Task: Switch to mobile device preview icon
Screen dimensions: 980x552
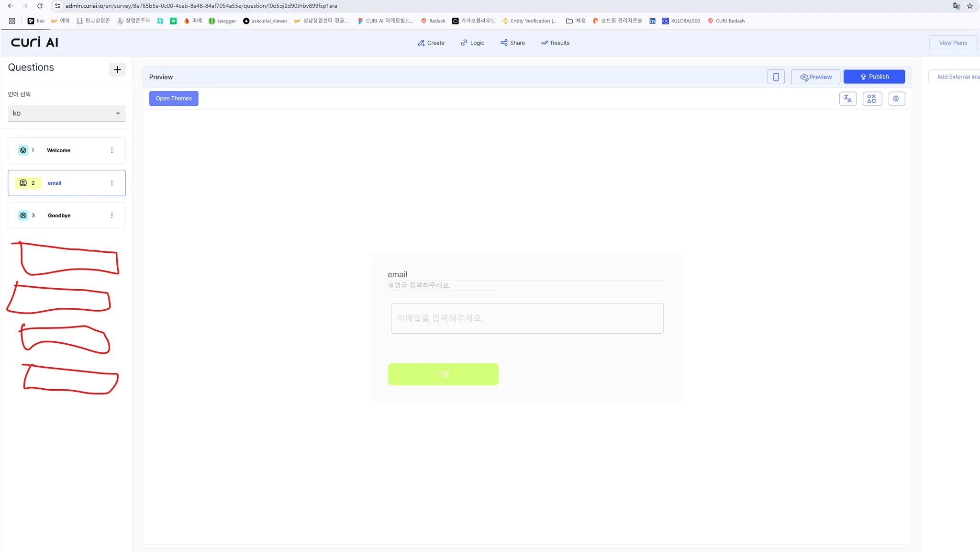Action: [776, 77]
